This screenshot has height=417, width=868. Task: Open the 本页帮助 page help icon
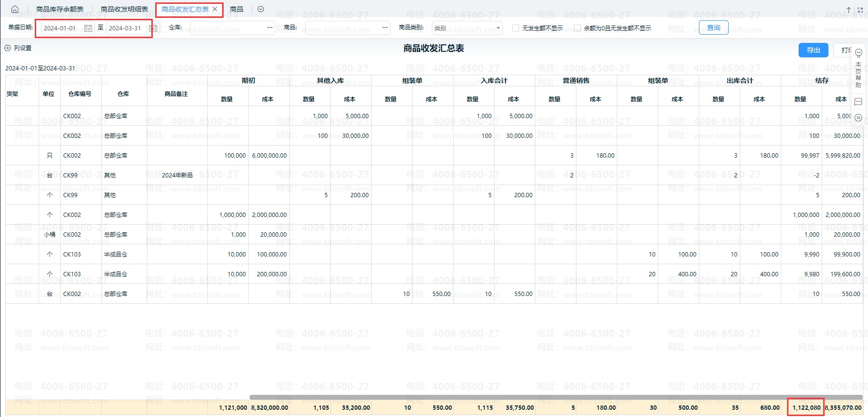point(858,54)
